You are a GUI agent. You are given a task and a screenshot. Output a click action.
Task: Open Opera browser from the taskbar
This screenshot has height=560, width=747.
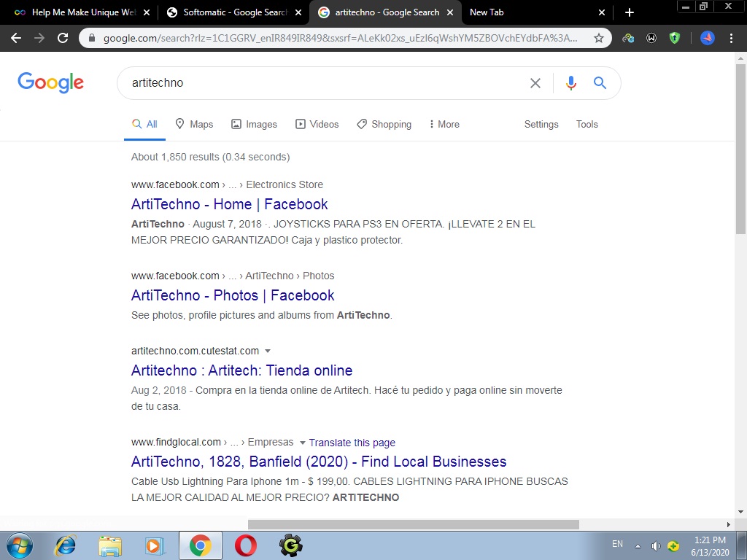pos(246,545)
